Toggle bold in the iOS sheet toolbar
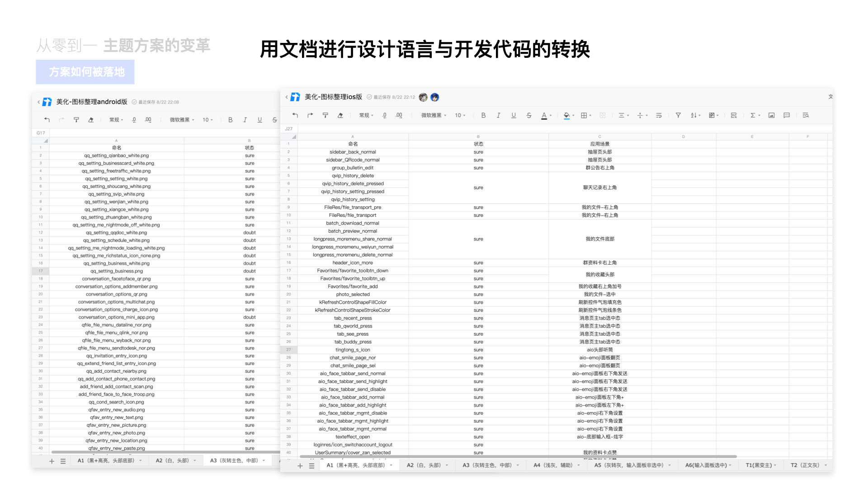This screenshot has height=488, width=868. point(483,115)
